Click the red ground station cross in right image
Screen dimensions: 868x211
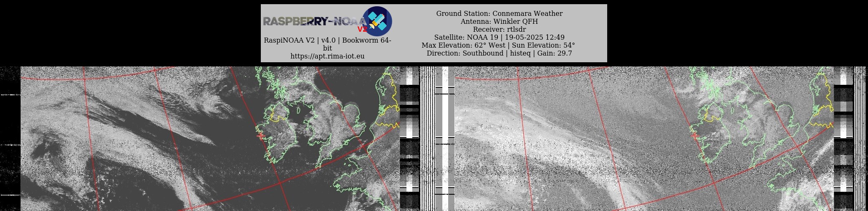coord(694,135)
